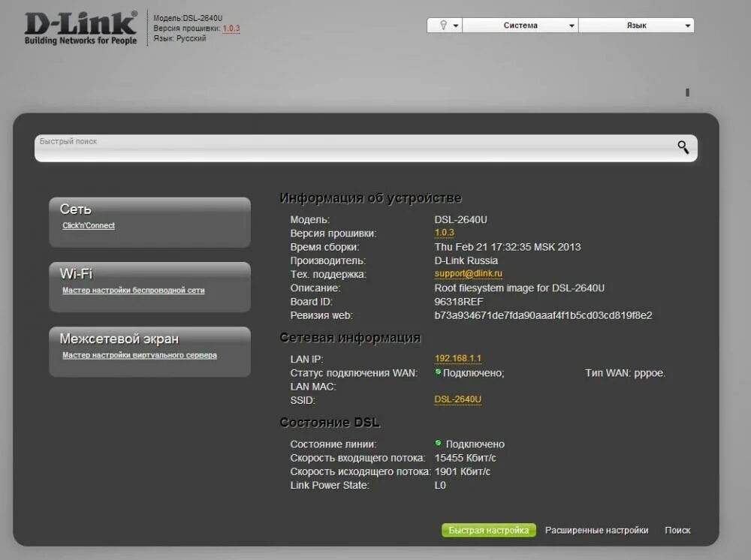Click the SSID DSL-2640U link

(x=458, y=399)
